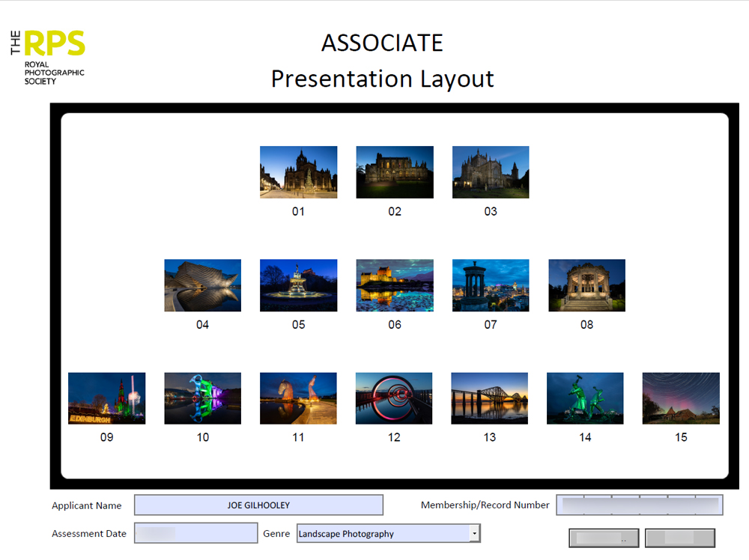Open the Forth Bridge sunset thumbnail 13
This screenshot has height=560, width=749.
coord(489,398)
